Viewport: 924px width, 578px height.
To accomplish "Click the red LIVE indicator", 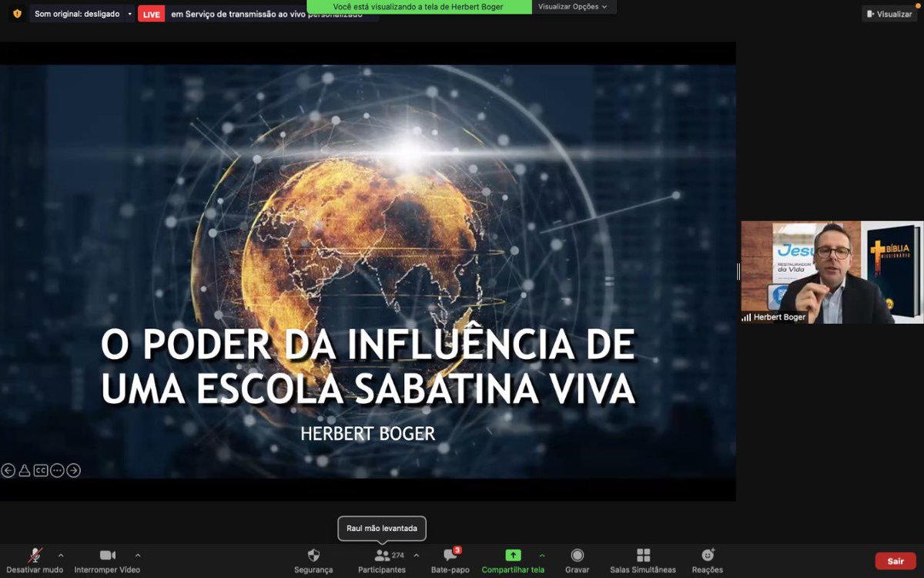I will tap(152, 15).
